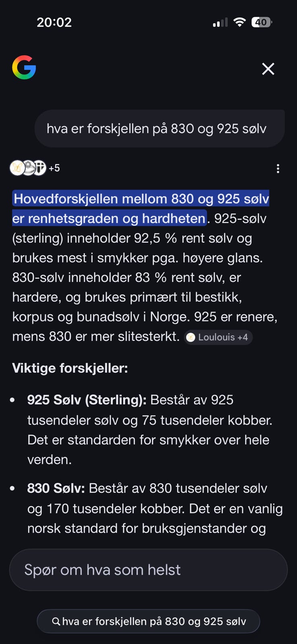Search 'hva er forskjellen på 830 og 925 sølv' pill

(x=148, y=621)
